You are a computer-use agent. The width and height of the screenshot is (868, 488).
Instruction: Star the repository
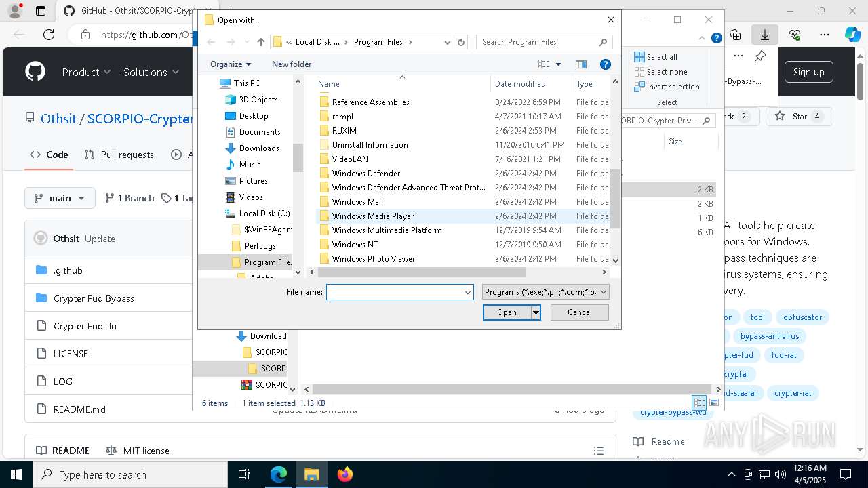click(797, 117)
